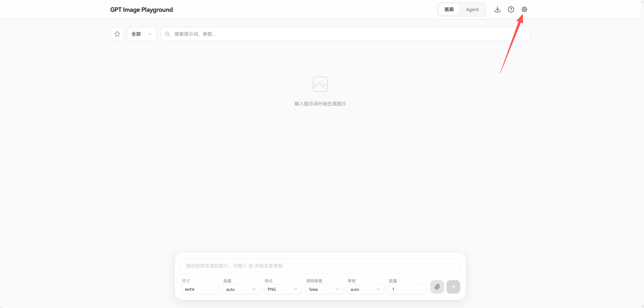Open the 全部 filter dropdown

tap(142, 34)
